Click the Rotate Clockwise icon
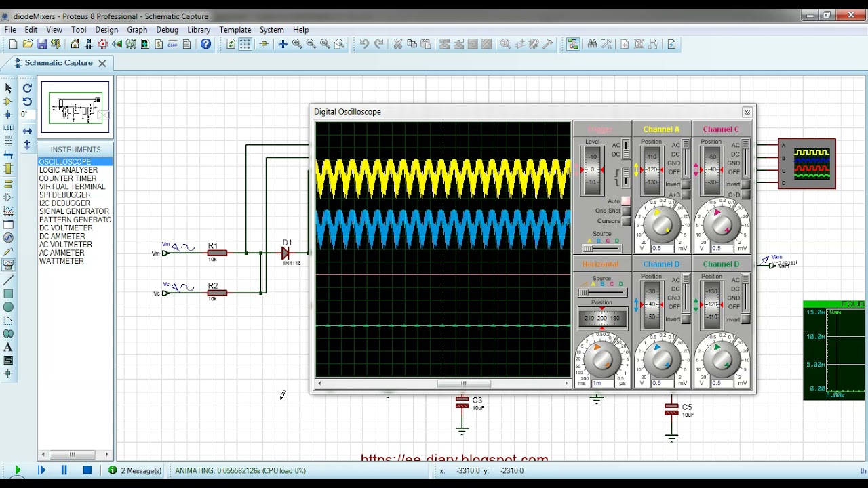The height and width of the screenshot is (488, 868). (x=27, y=88)
